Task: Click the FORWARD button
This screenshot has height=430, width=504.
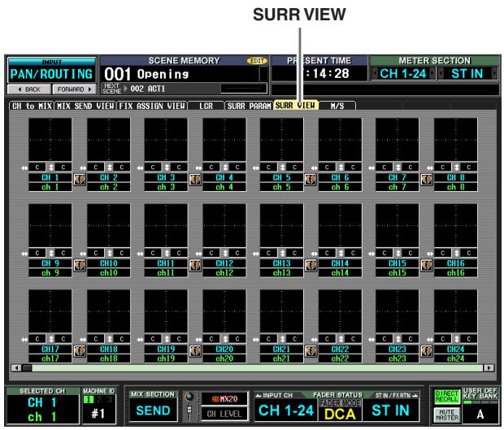Action: click(x=74, y=89)
